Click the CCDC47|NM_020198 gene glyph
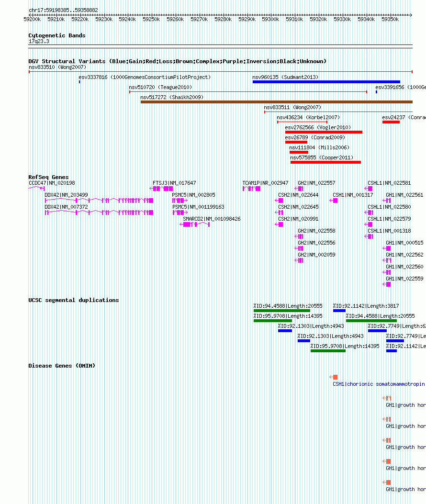This screenshot has width=426, height=504. pos(36,189)
